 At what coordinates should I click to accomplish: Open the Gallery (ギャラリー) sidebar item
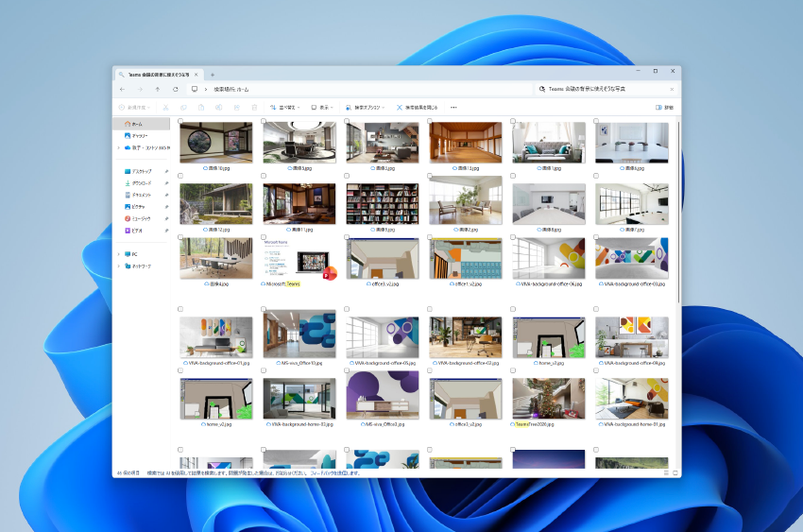139,136
